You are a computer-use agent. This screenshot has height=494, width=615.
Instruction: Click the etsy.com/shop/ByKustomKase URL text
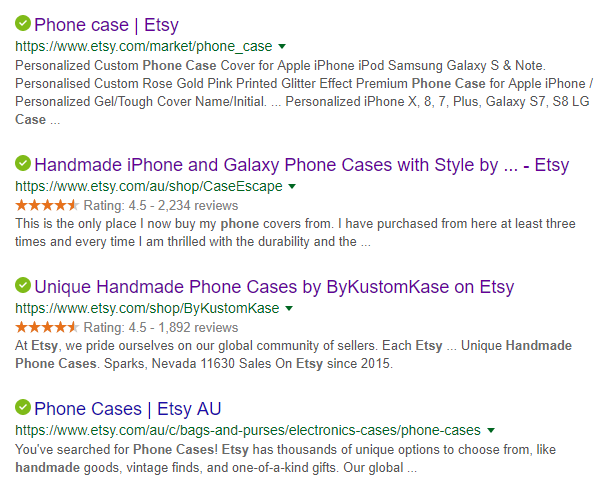[148, 308]
